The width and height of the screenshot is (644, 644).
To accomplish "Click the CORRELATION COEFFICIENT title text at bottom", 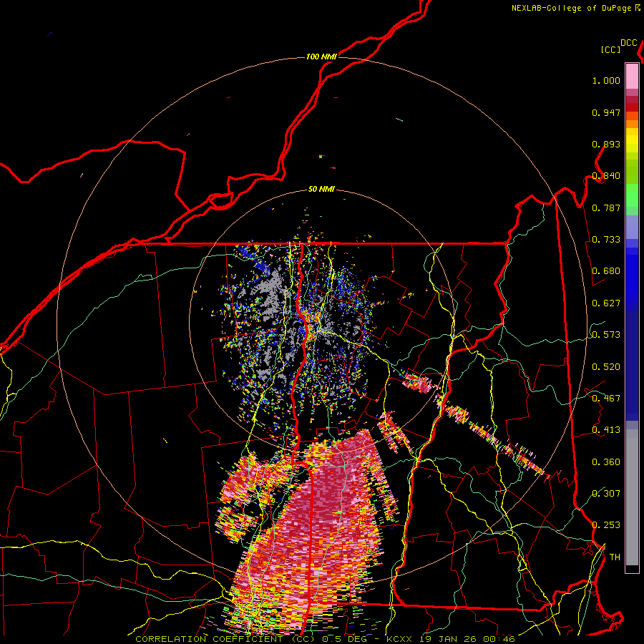I will 225,639.
